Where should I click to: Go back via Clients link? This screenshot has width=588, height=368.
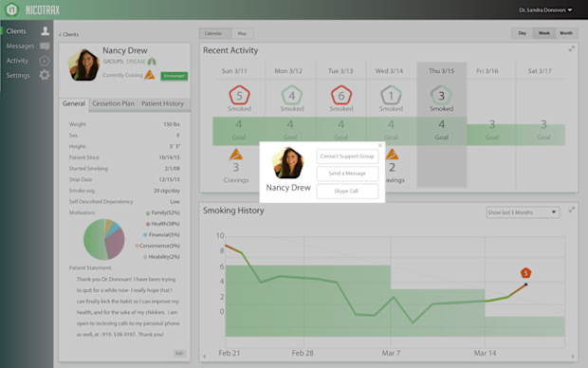(x=68, y=34)
